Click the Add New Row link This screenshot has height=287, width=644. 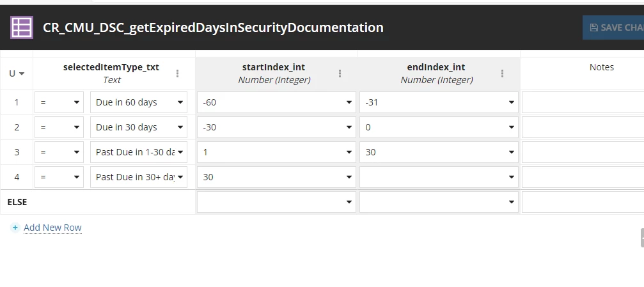pyautogui.click(x=52, y=228)
